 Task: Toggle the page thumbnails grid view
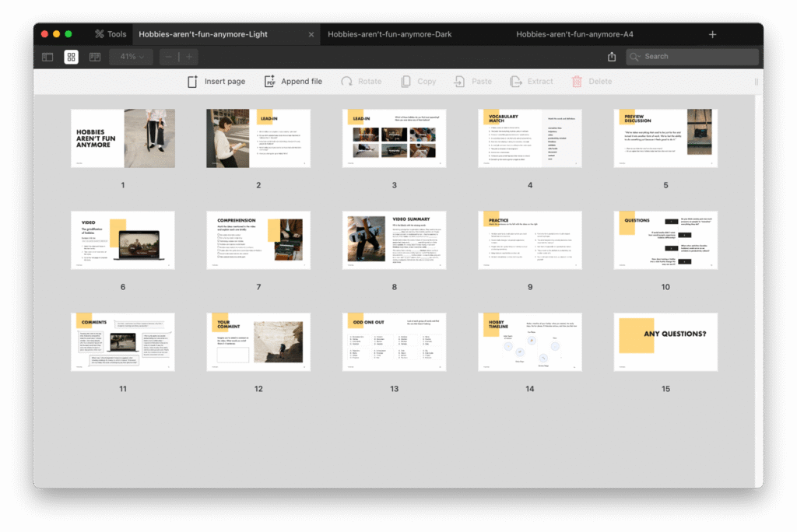[71, 57]
